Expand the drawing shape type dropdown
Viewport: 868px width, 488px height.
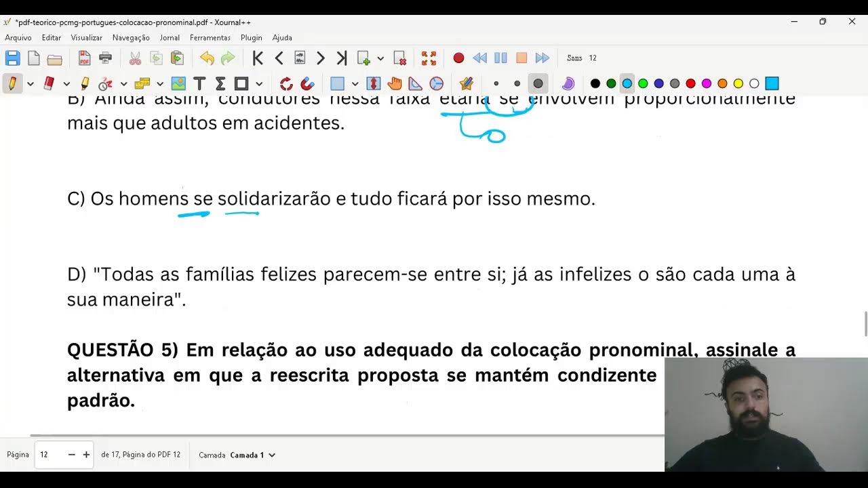coord(259,84)
